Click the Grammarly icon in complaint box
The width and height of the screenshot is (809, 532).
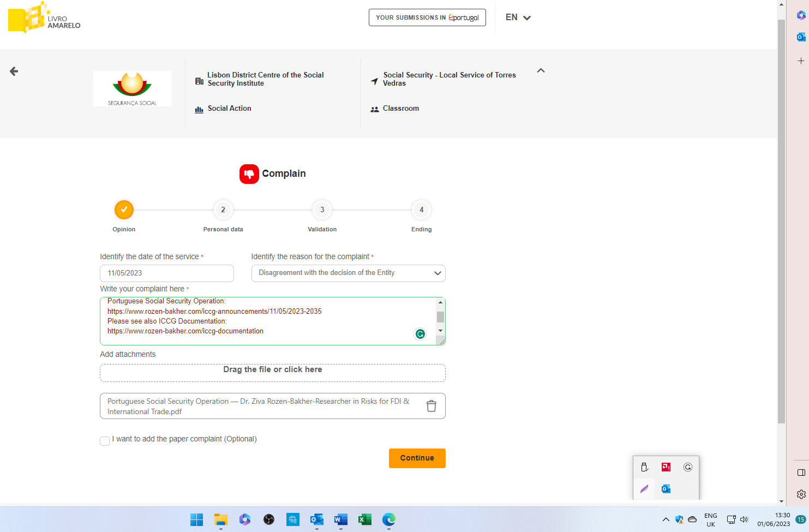420,334
